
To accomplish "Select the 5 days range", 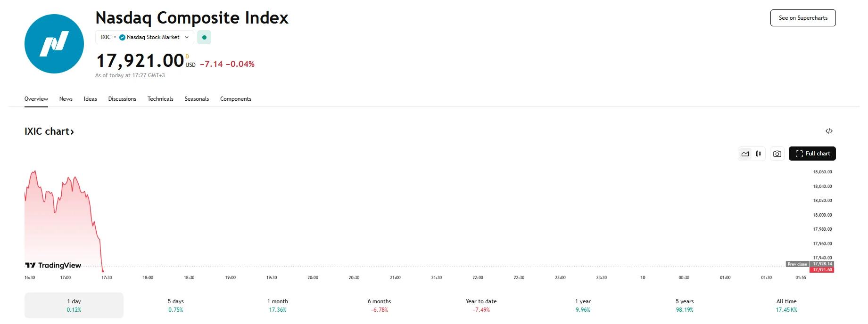I will click(x=176, y=305).
